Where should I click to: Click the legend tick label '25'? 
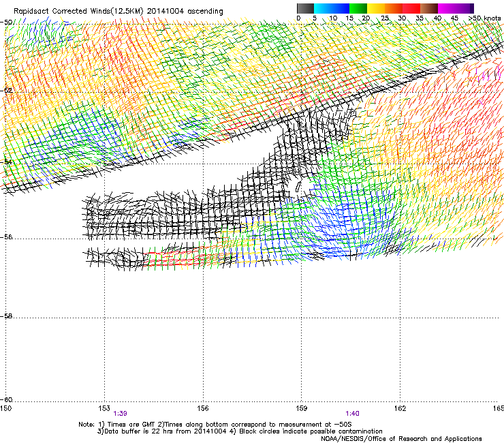point(385,18)
